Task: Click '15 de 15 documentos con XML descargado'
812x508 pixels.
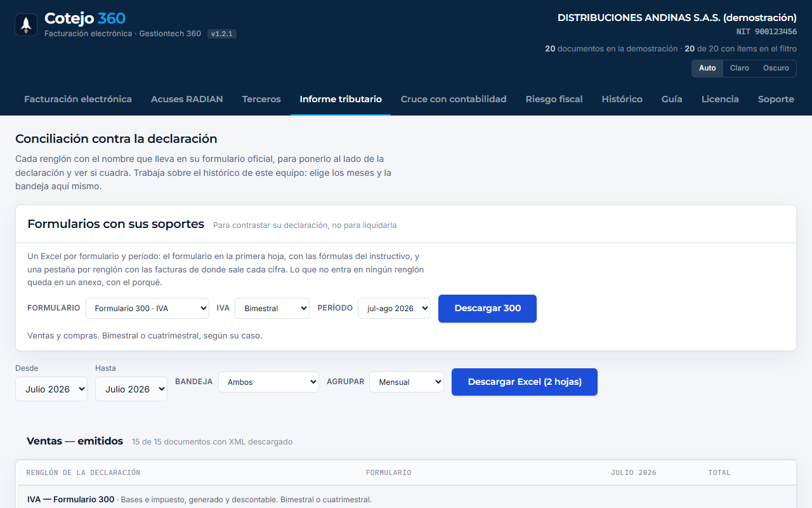Action: click(x=212, y=441)
